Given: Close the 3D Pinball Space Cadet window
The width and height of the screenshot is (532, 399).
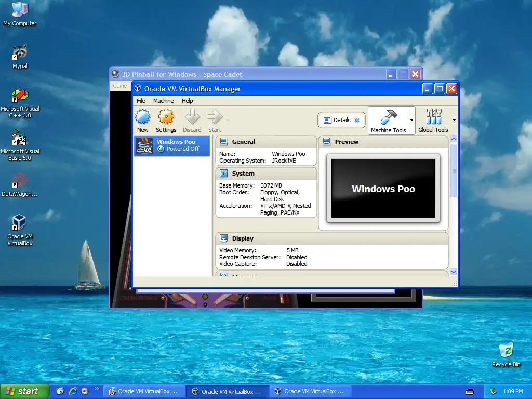Looking at the screenshot, I should 415,74.
